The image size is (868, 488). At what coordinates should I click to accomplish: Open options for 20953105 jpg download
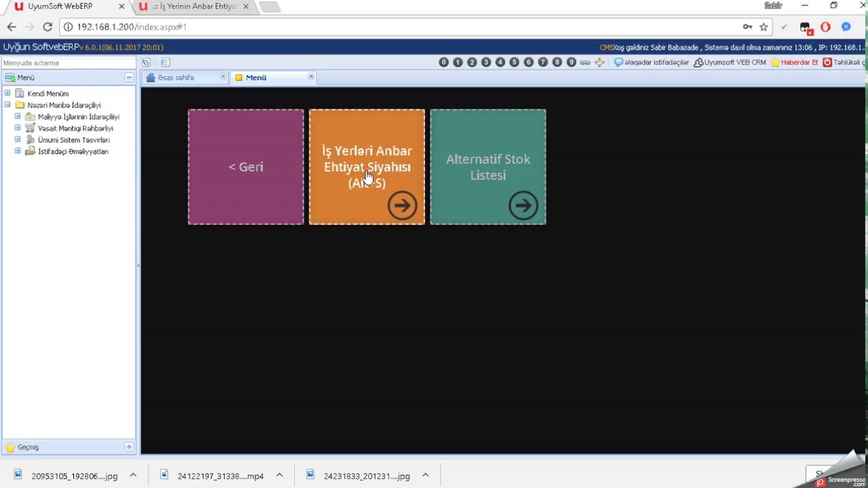(133, 475)
